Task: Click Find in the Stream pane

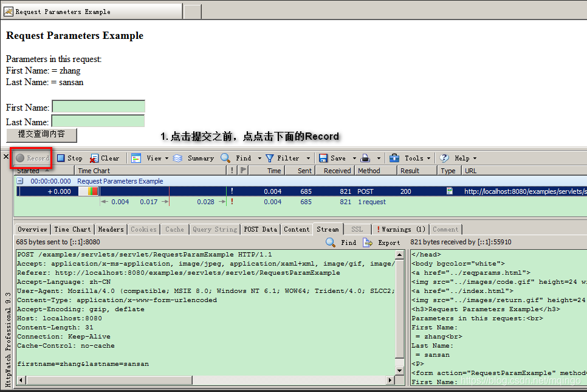Action: pyautogui.click(x=341, y=242)
